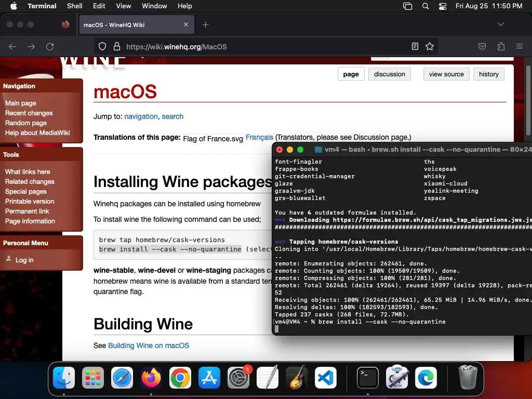Open Visual Studio Code from Dock
The image size is (532, 399).
click(326, 378)
